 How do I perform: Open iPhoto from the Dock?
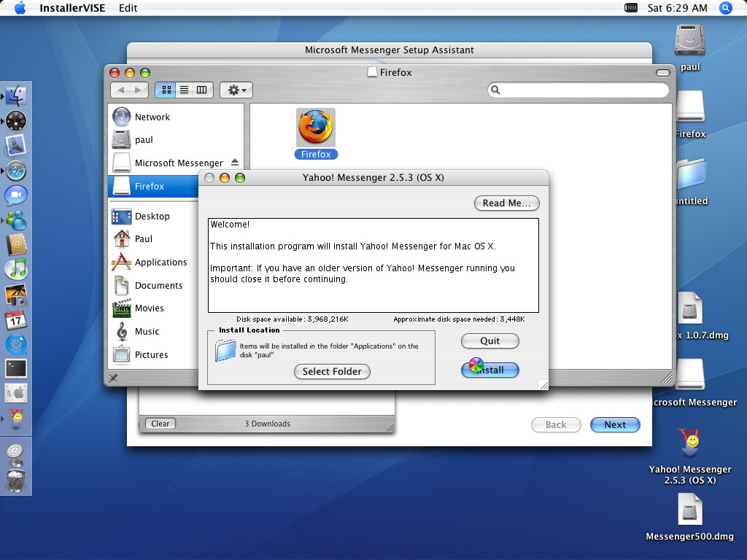coord(16,295)
